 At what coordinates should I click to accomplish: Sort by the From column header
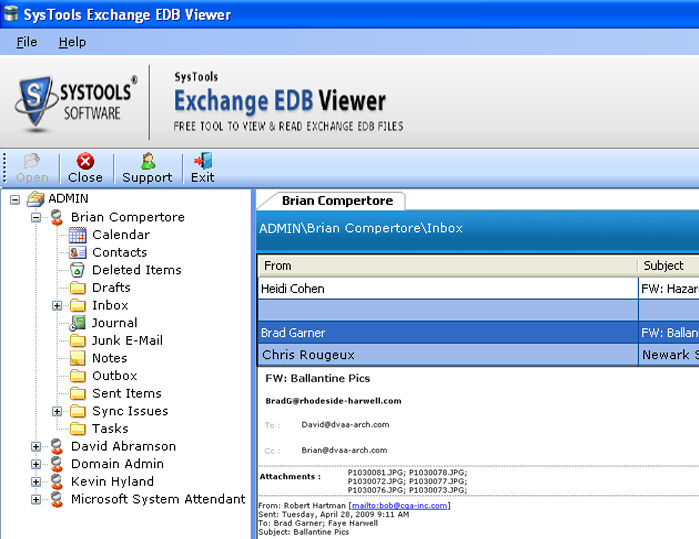(448, 266)
